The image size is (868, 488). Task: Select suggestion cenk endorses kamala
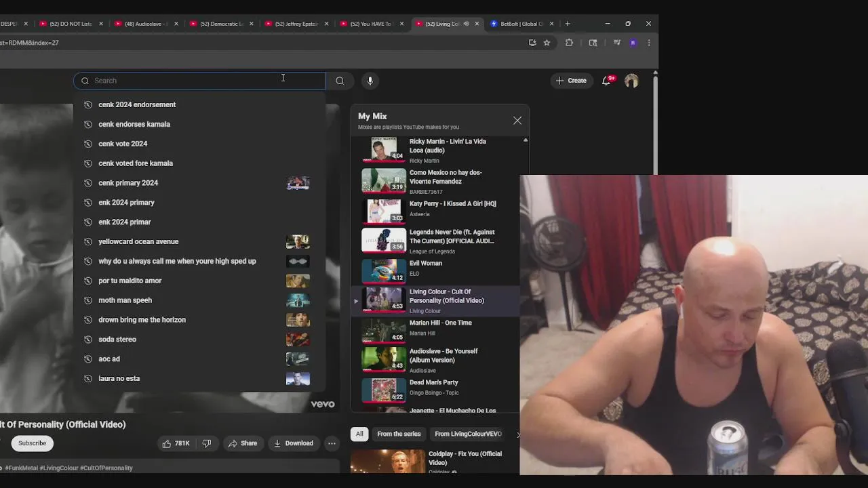199,124
